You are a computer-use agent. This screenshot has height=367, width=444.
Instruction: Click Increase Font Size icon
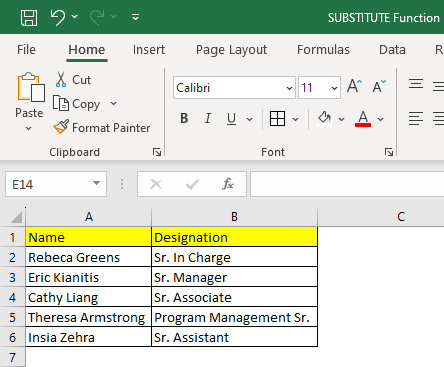click(354, 86)
